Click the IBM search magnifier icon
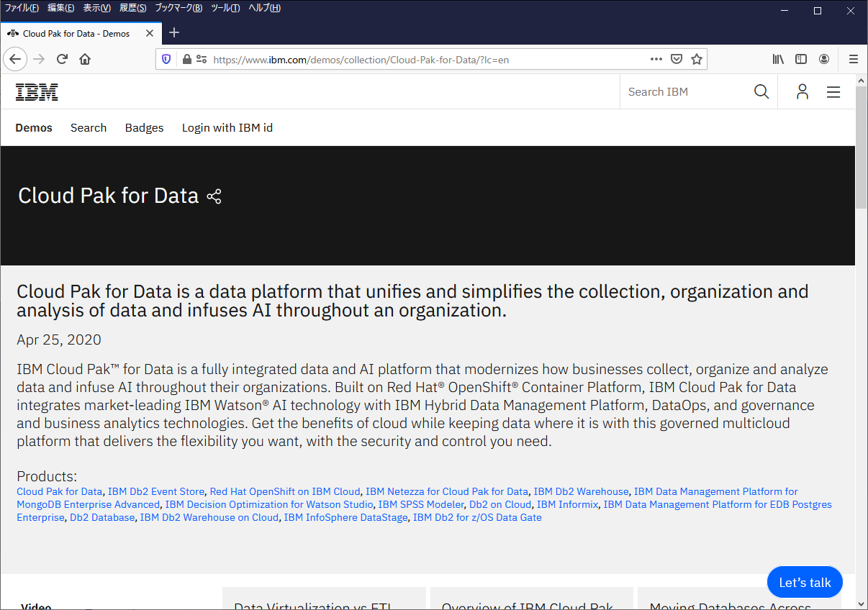Image resolution: width=868 pixels, height=610 pixels. pyautogui.click(x=761, y=92)
